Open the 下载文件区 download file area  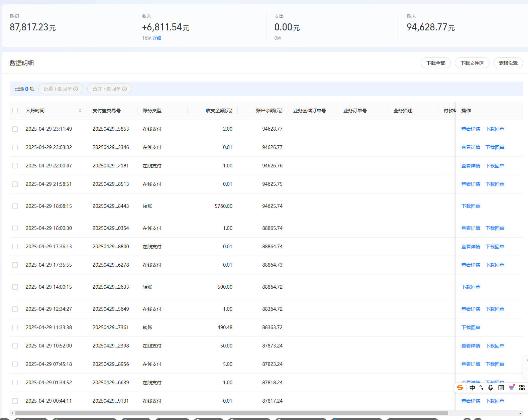[472, 63]
